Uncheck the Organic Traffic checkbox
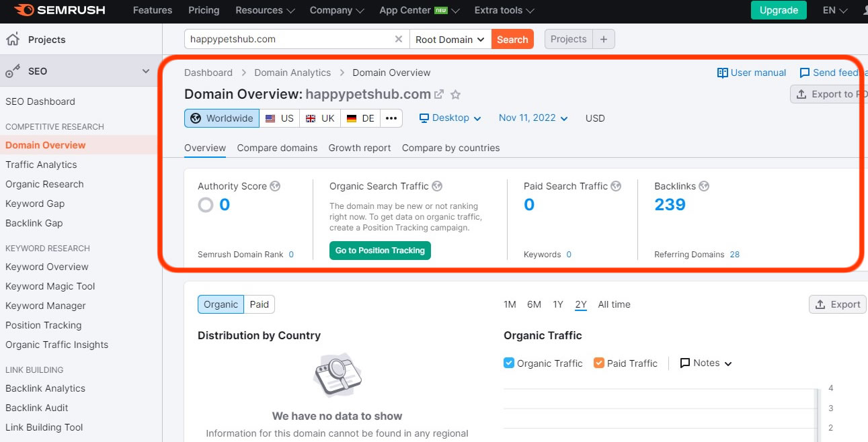The image size is (868, 442). pos(509,363)
